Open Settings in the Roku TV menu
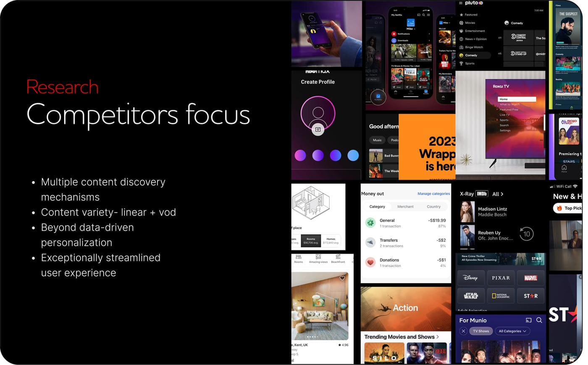The width and height of the screenshot is (588, 365). click(x=505, y=130)
